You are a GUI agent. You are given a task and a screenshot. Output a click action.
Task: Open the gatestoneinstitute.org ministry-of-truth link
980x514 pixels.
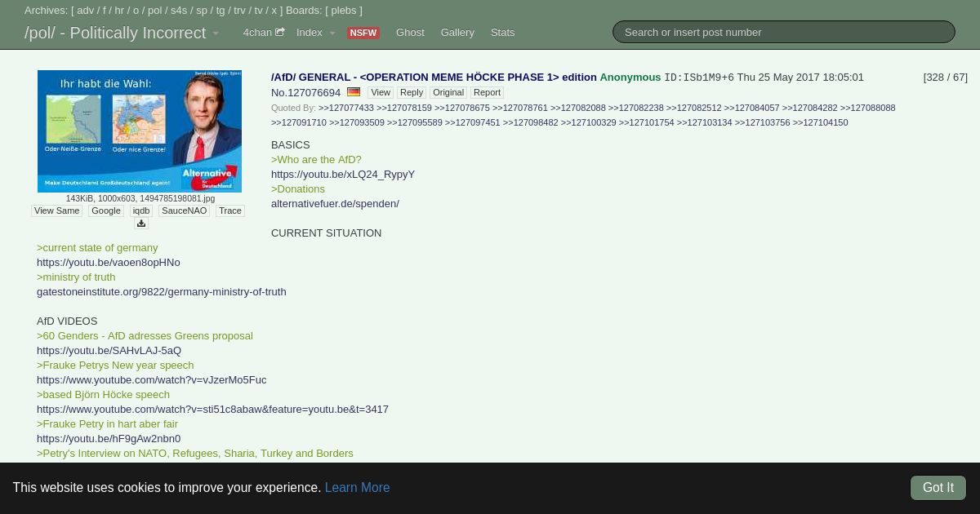(162, 291)
